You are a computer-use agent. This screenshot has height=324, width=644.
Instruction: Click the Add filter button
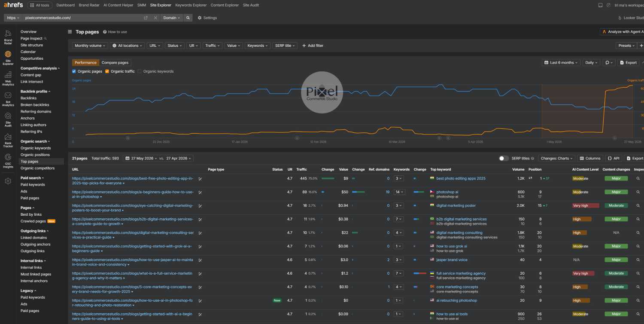(313, 46)
